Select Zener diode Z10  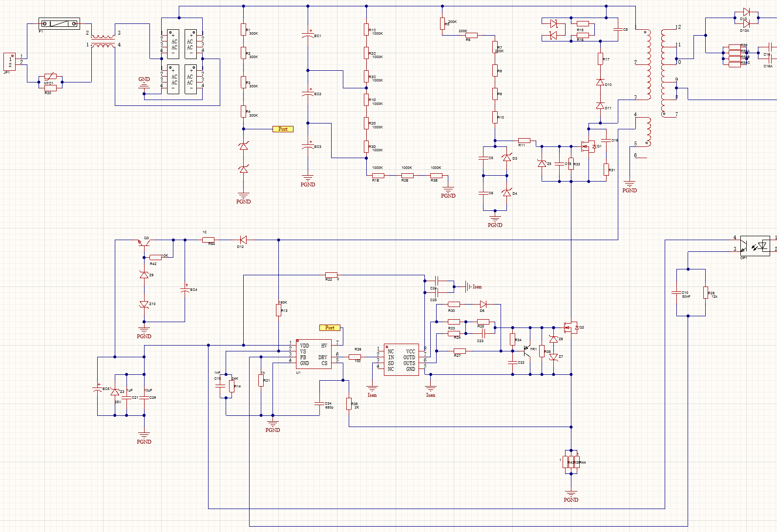(144, 304)
